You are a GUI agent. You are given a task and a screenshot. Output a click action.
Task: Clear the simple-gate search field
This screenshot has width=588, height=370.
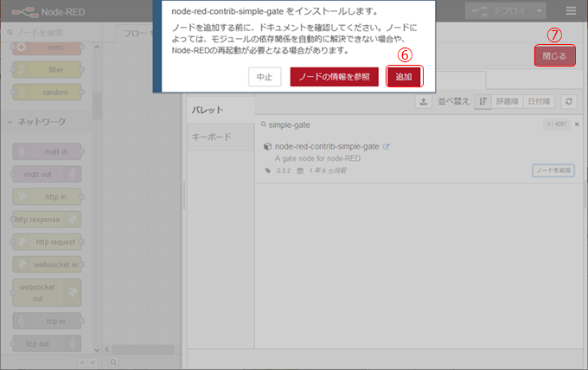(577, 124)
